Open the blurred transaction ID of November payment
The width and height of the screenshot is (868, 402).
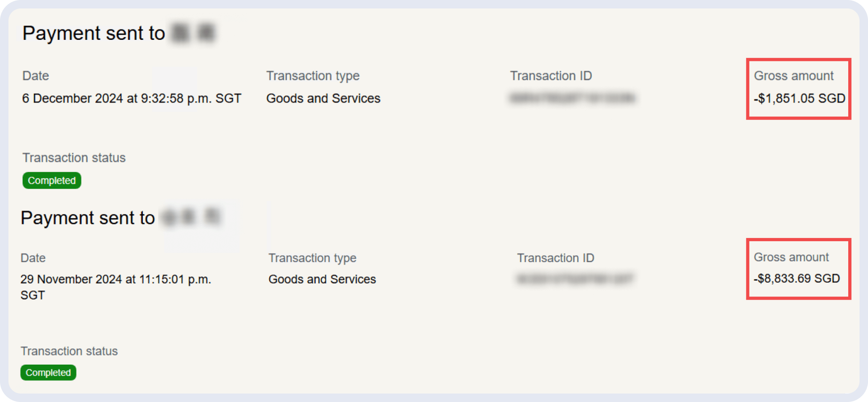pos(575,279)
